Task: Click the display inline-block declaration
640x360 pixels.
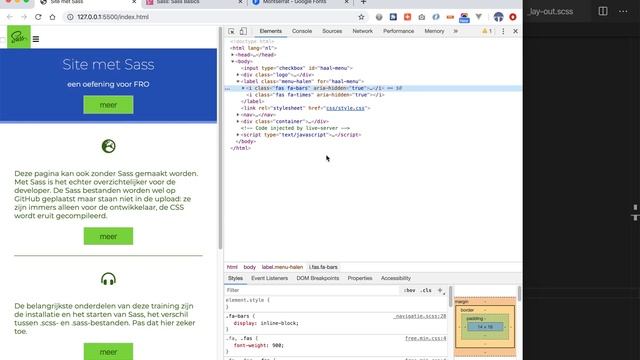Action: click(266, 323)
